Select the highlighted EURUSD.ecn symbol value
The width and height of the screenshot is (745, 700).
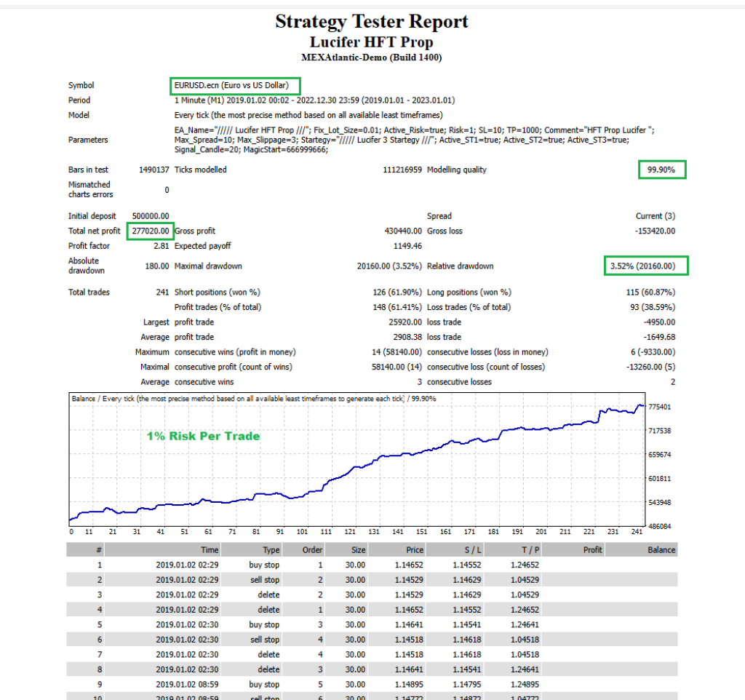(234, 85)
